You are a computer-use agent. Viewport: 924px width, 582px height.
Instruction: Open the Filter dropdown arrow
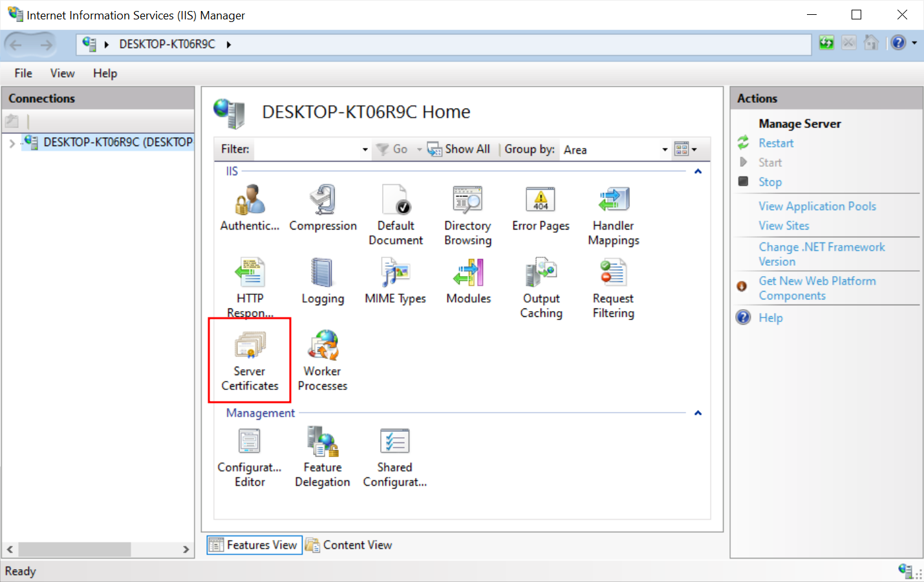click(365, 149)
